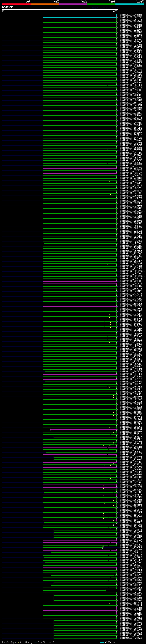The height and width of the screenshot is (644, 146).
Task: Click the UniRef100_Q06YR4 label
Action: tap(131, 58)
